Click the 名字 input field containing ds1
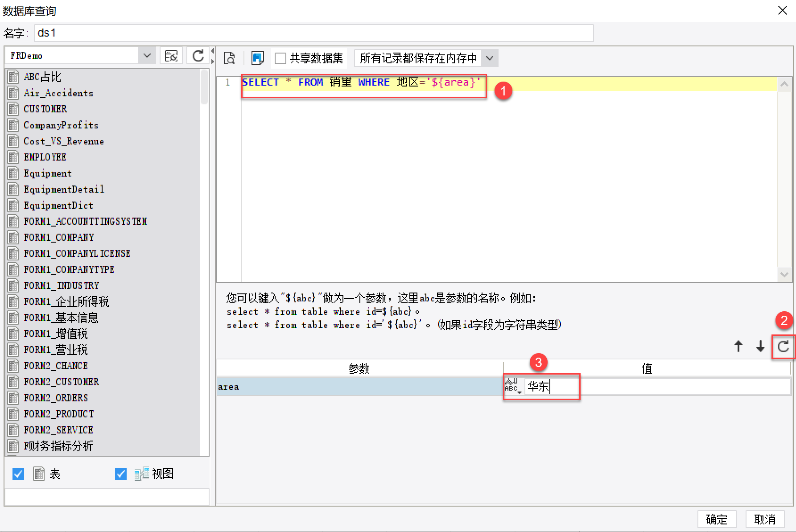This screenshot has width=796, height=532. (313, 33)
